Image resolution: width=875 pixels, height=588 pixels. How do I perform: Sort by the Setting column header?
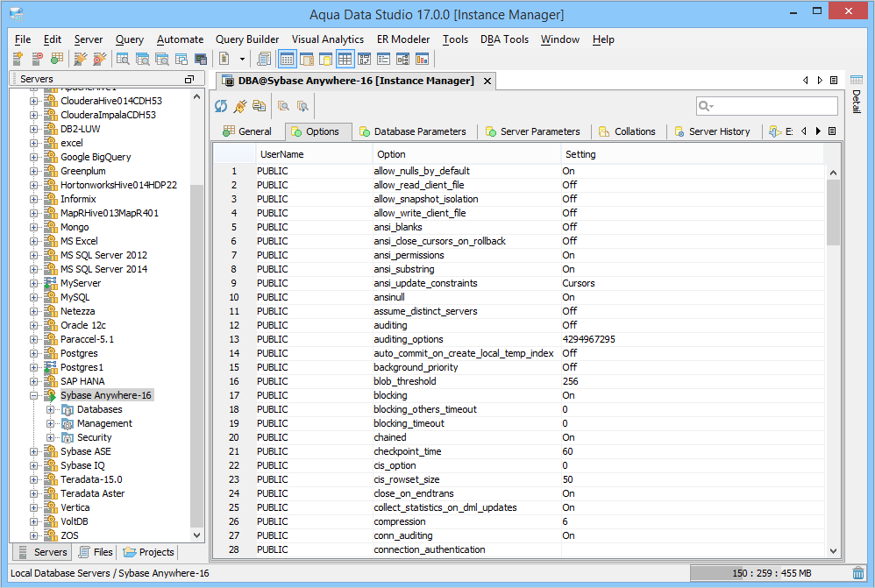tap(692, 154)
